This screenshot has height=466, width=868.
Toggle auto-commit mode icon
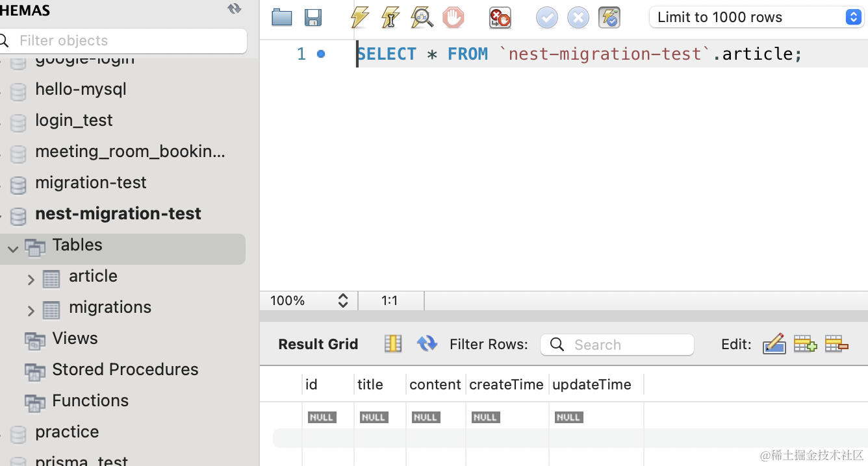click(x=609, y=18)
